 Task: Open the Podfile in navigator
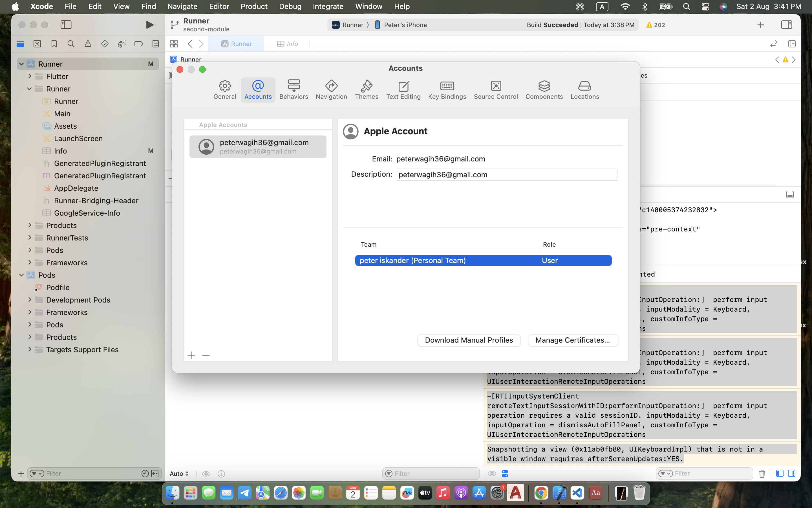(x=58, y=288)
